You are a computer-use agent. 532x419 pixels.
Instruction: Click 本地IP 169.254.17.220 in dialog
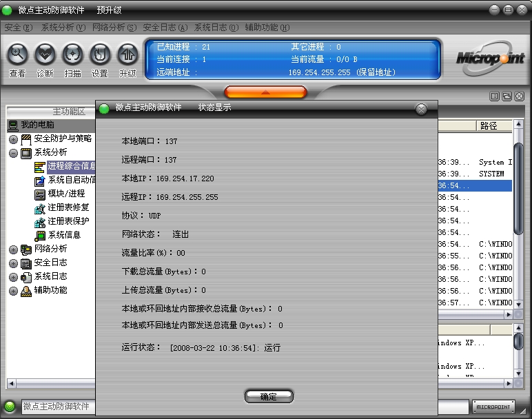(x=167, y=178)
